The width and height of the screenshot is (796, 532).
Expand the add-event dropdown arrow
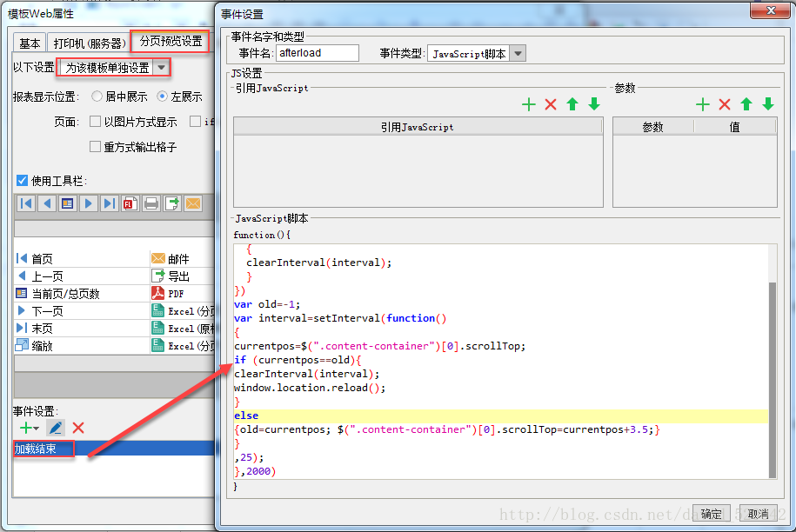click(36, 429)
